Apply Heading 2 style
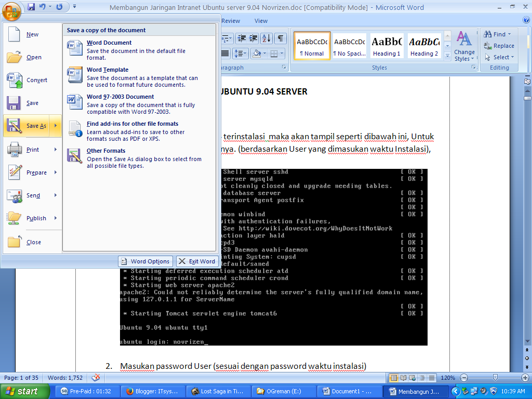The width and height of the screenshot is (532, 399). [424, 46]
